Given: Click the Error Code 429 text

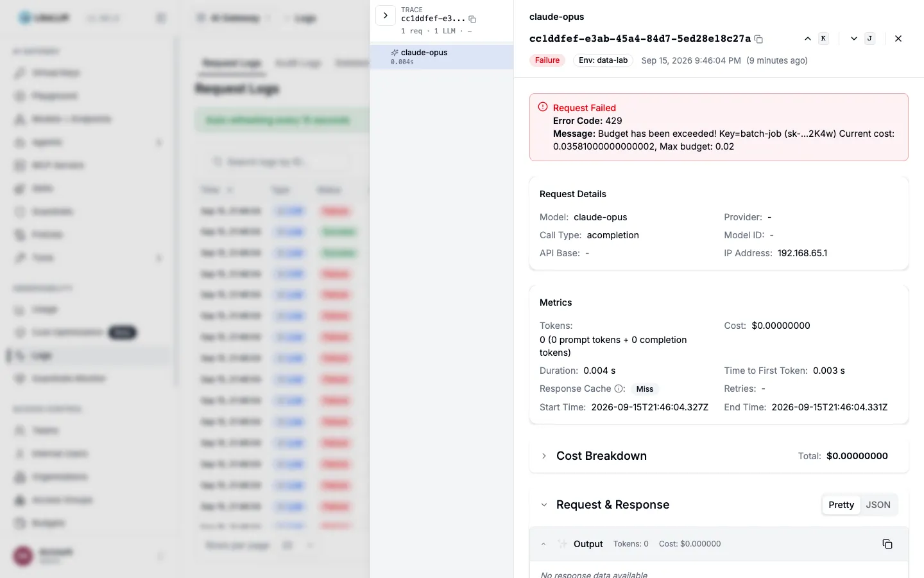Looking at the screenshot, I should pos(588,121).
